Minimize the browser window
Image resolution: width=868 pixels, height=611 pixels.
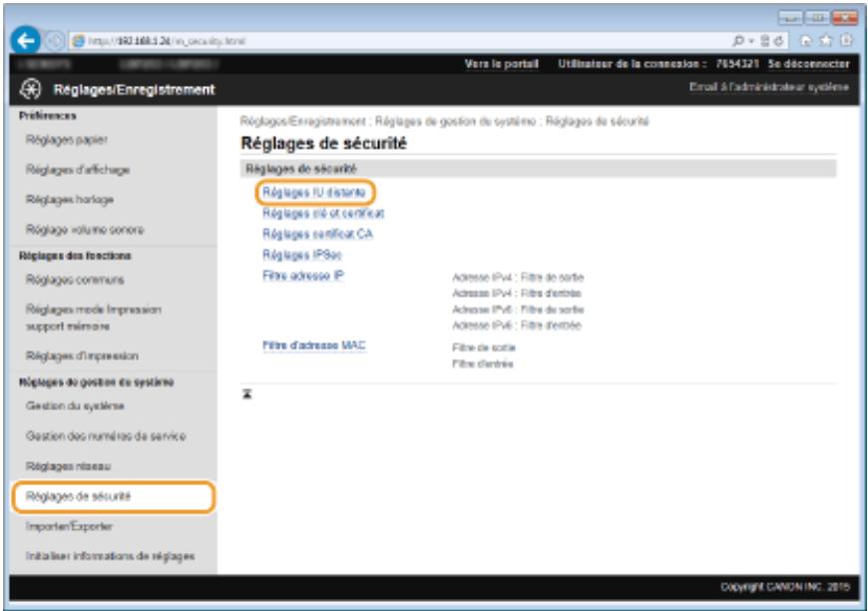coord(790,18)
